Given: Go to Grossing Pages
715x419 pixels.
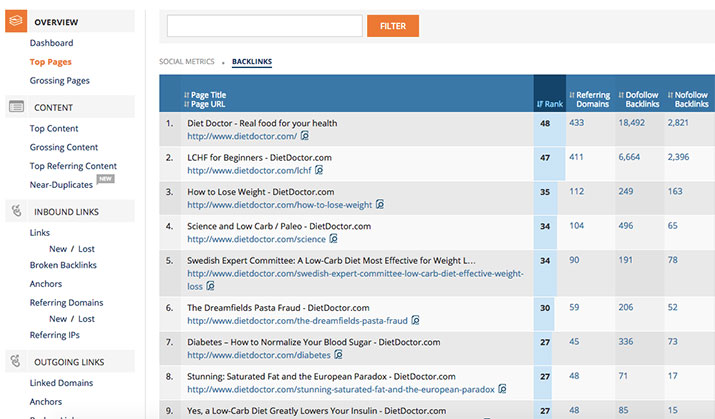Looking at the screenshot, I should (60, 81).
